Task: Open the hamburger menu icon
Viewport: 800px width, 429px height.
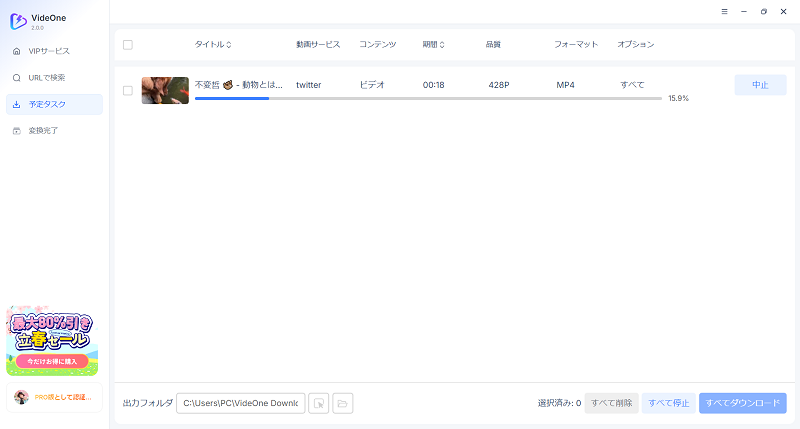Action: pyautogui.click(x=724, y=11)
